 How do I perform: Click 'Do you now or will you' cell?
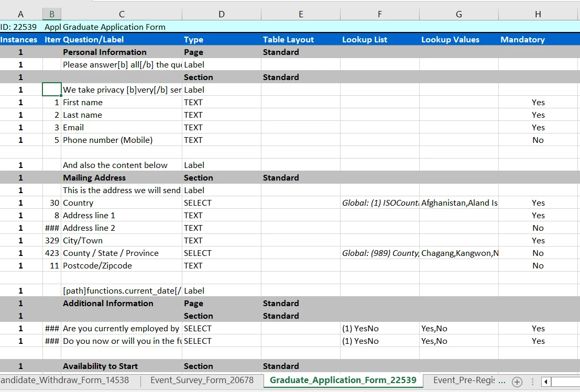pyautogui.click(x=122, y=341)
